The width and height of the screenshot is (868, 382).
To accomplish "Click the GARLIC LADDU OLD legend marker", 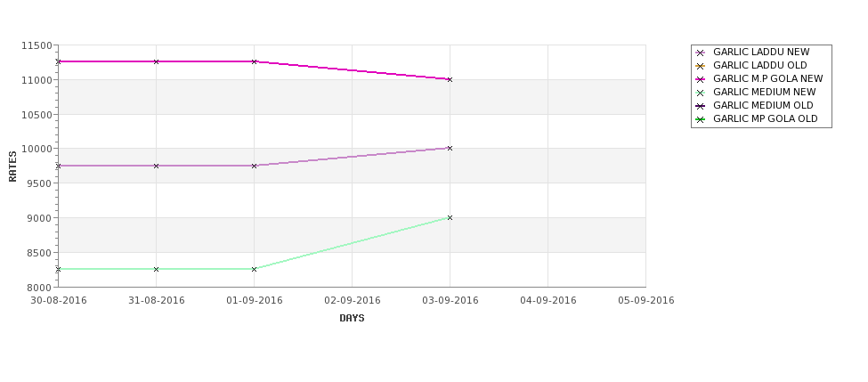I will 700,66.
